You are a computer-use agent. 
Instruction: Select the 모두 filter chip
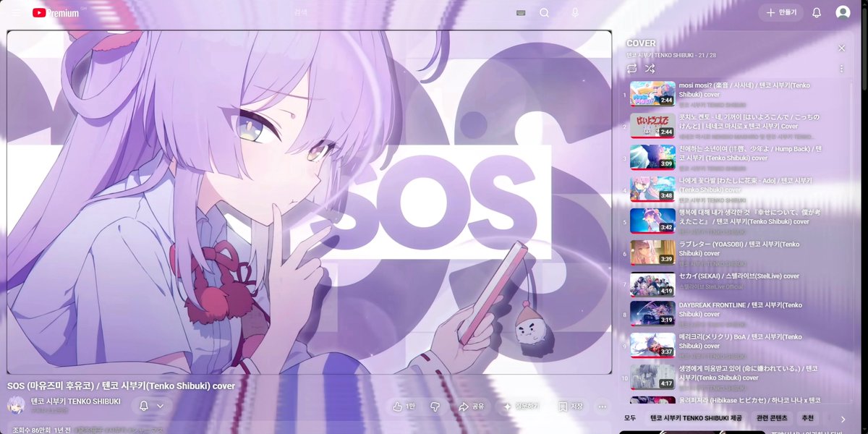pos(629,418)
